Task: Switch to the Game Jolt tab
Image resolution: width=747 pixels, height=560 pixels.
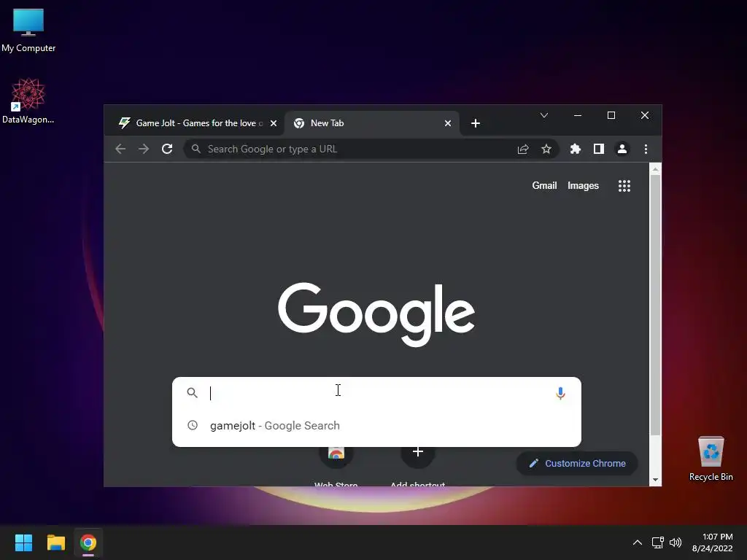Action: 196,123
